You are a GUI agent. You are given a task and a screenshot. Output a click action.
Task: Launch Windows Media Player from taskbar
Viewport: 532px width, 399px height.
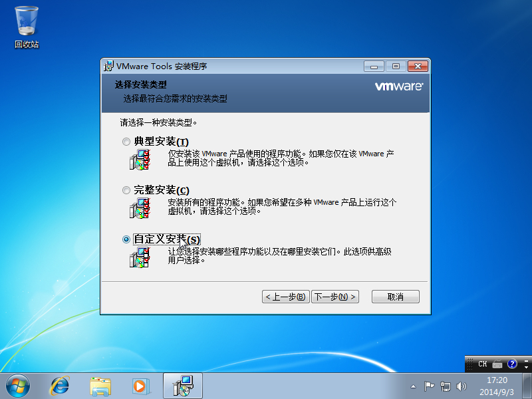coord(140,386)
